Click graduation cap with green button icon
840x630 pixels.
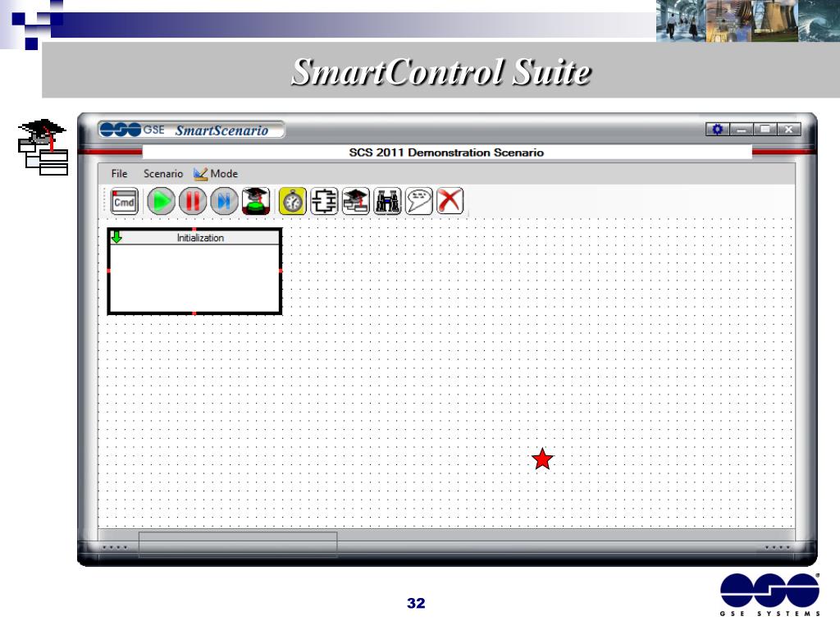pos(256,202)
